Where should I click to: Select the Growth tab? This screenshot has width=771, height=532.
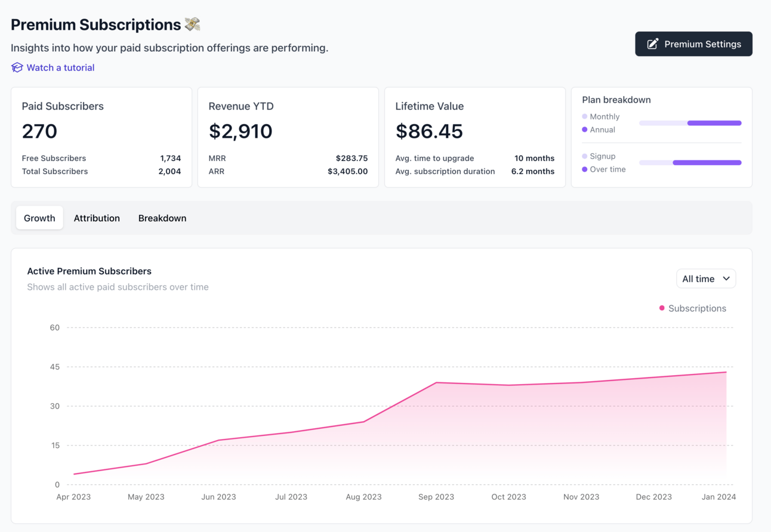39,218
